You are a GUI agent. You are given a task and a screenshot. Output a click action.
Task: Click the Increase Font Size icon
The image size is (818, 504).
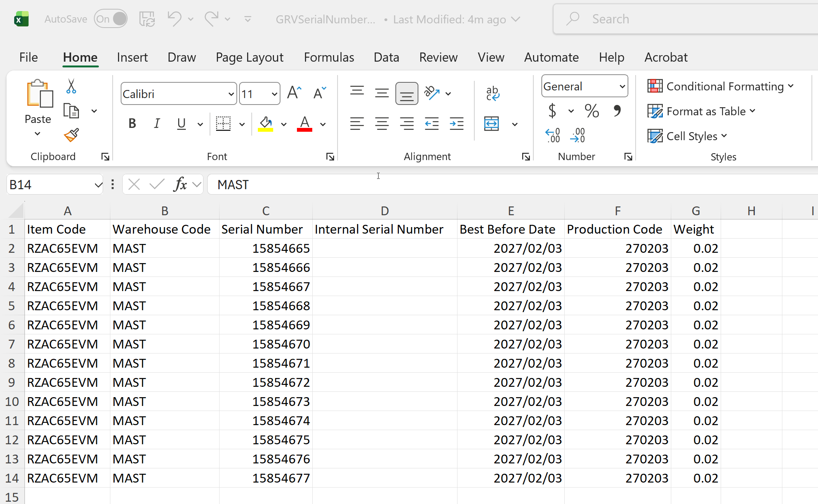coord(294,93)
